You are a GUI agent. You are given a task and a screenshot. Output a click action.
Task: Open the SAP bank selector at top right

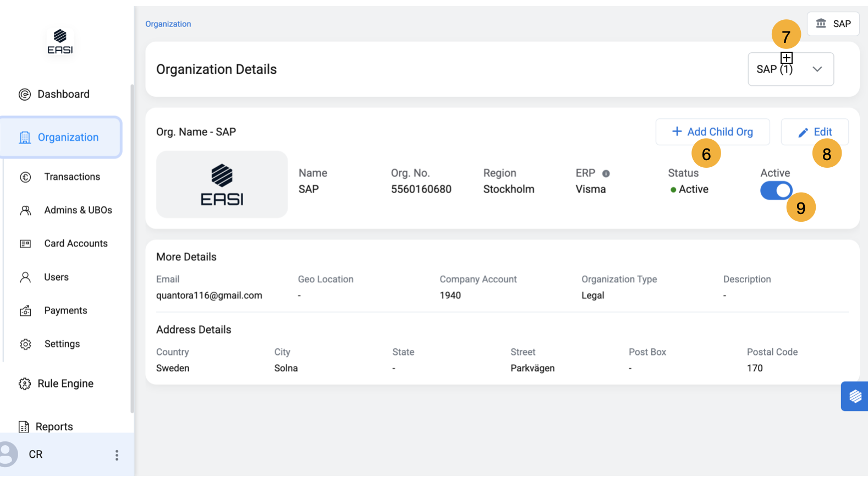click(833, 24)
